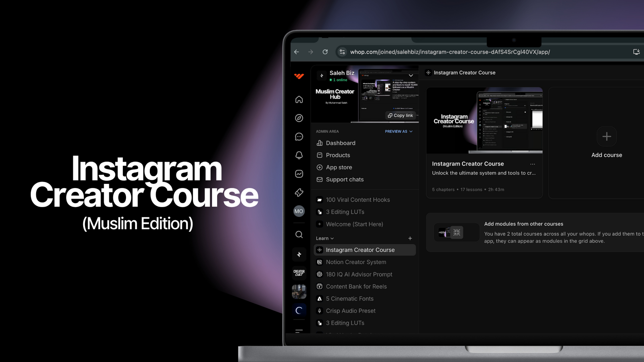Click the Copy link button
Image resolution: width=644 pixels, height=362 pixels.
[400, 115]
